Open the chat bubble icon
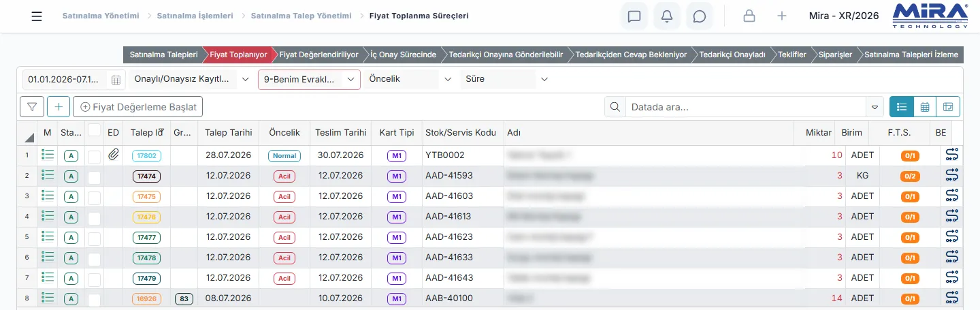This screenshot has width=980, height=310. tap(699, 16)
